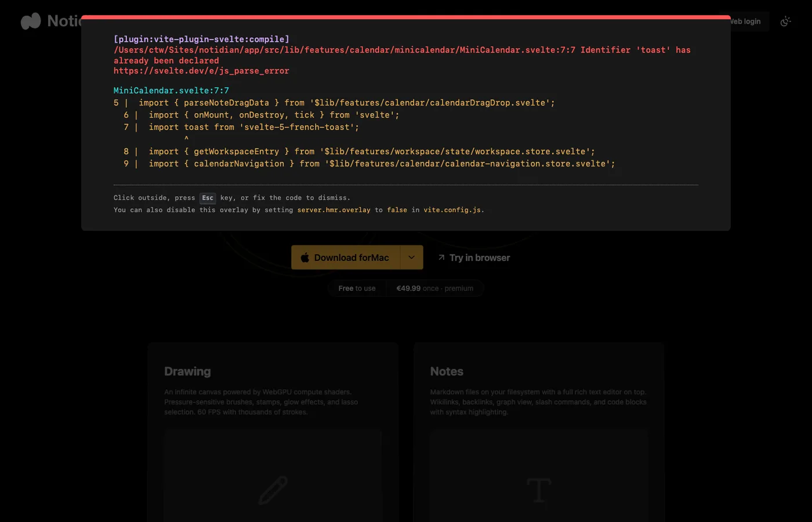
Task: Click the Download for Mac button
Action: [346, 258]
